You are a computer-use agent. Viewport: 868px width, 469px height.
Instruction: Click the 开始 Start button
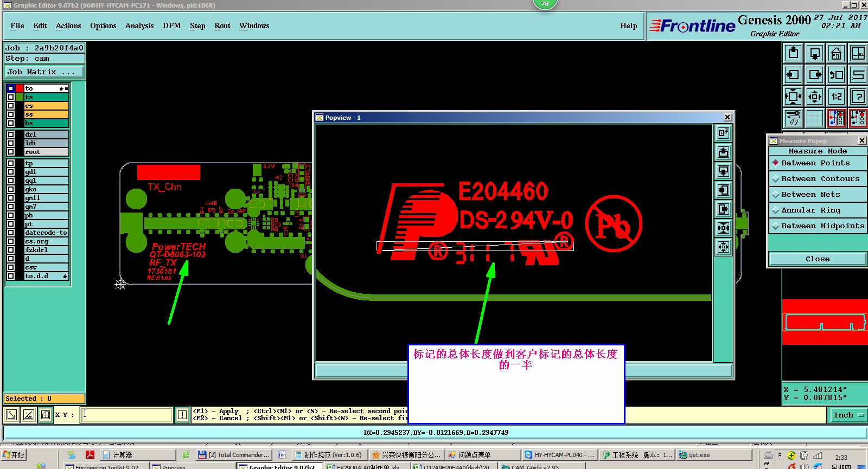[14, 455]
